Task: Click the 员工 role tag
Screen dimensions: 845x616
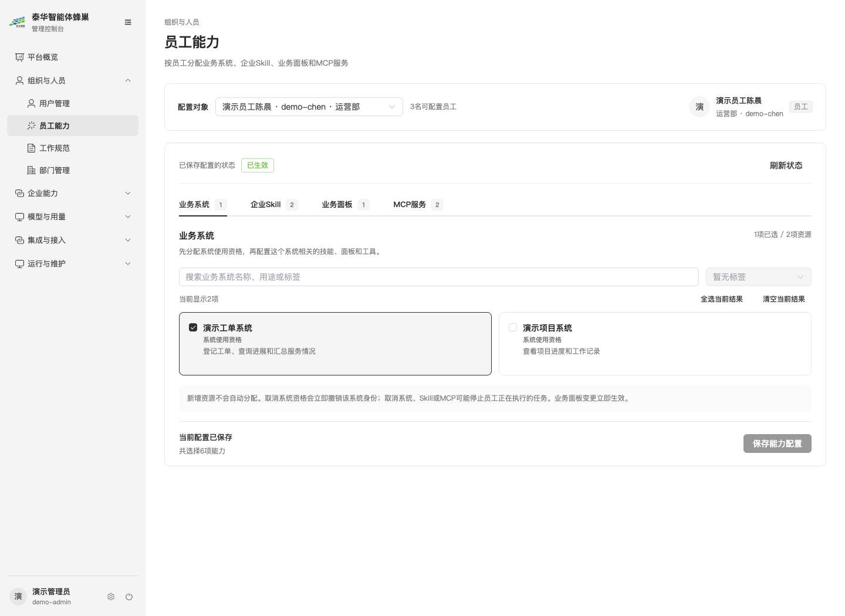Action: coord(801,107)
